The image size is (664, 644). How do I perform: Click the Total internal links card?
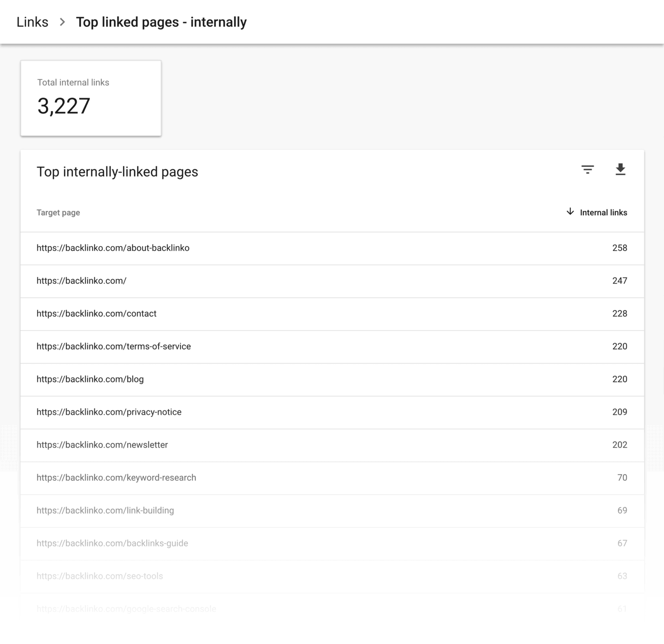point(91,98)
